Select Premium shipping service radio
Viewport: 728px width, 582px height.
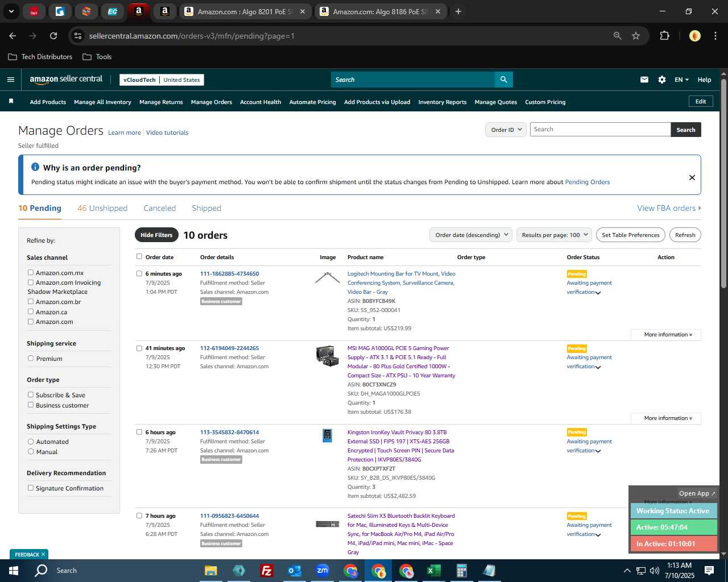[31, 359]
